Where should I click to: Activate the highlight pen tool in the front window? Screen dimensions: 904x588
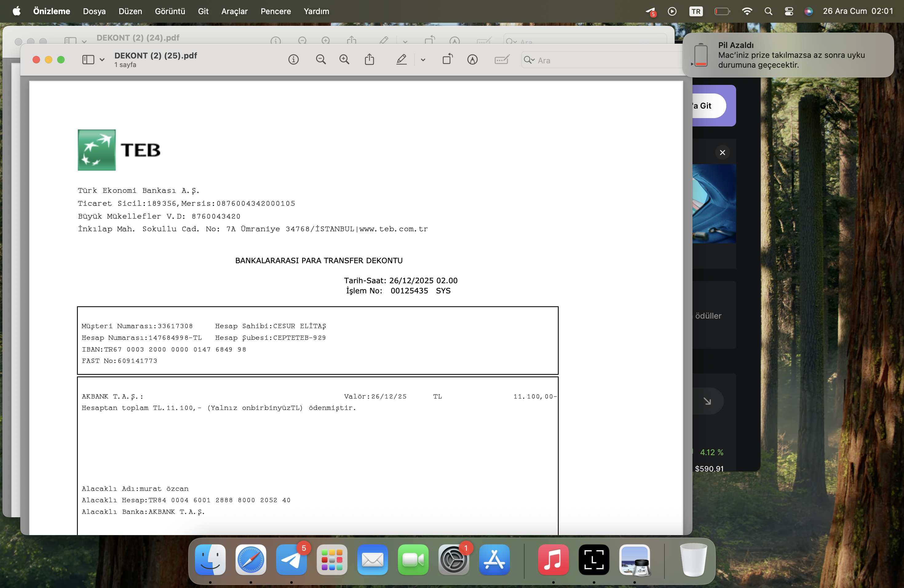[402, 60]
